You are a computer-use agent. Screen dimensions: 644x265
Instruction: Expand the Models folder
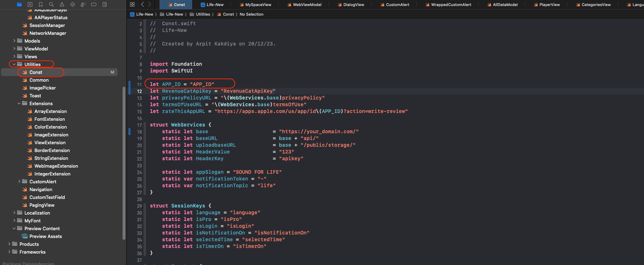coord(14,41)
